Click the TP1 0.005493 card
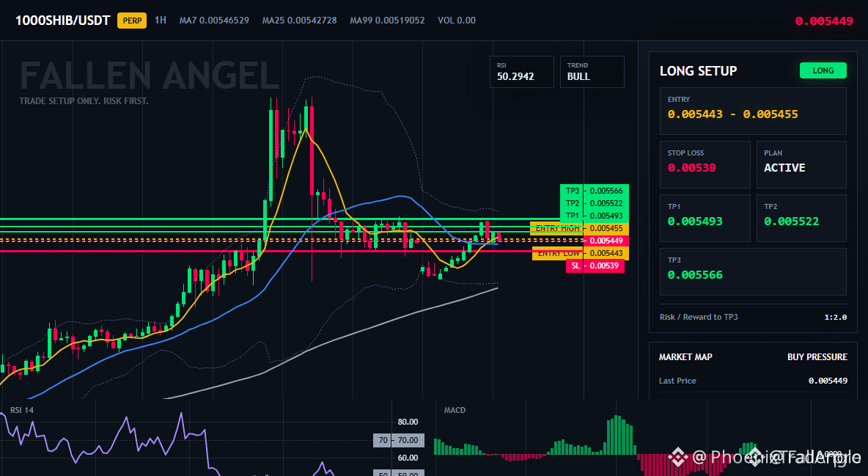Image resolution: width=868 pixels, height=476 pixels. (705, 218)
